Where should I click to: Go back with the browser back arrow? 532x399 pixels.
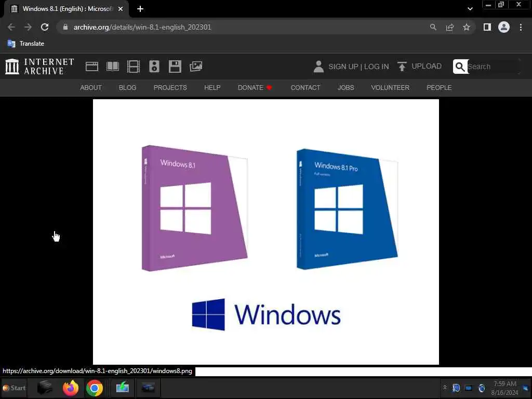click(11, 27)
